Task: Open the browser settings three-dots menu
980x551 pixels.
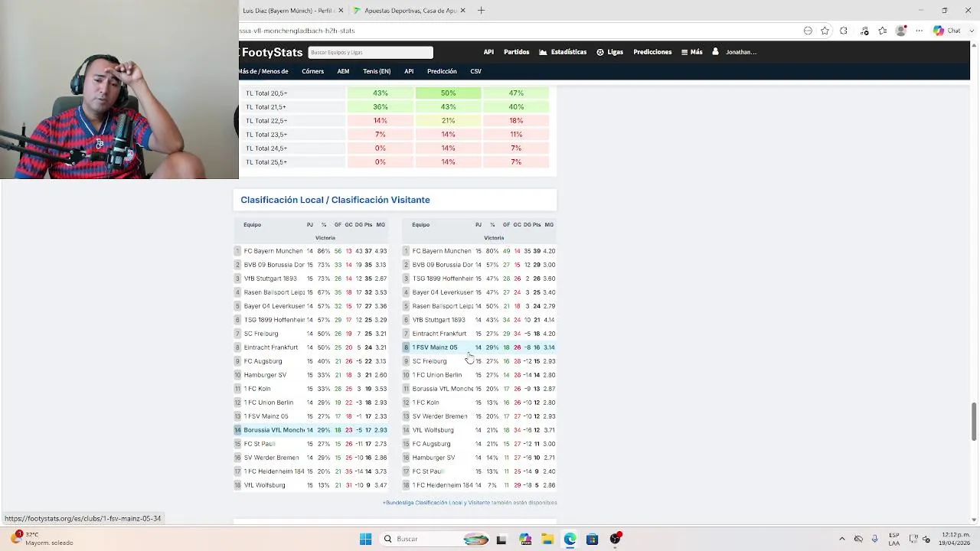Action: pos(920,31)
